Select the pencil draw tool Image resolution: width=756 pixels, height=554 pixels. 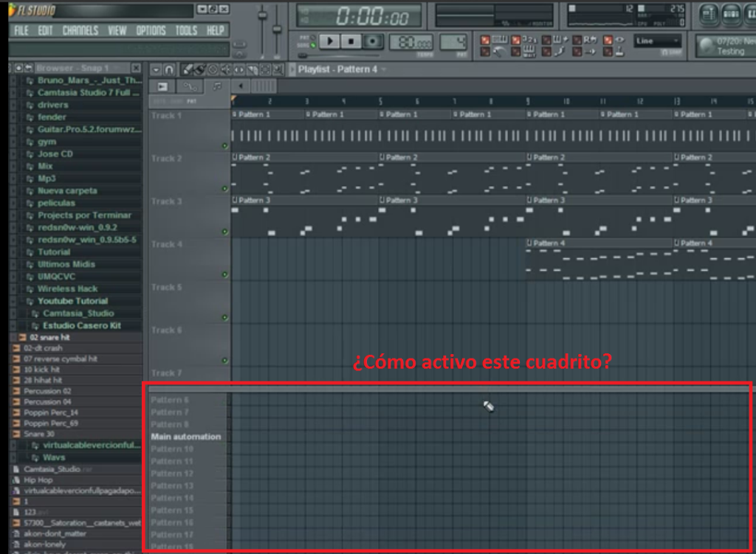(188, 70)
